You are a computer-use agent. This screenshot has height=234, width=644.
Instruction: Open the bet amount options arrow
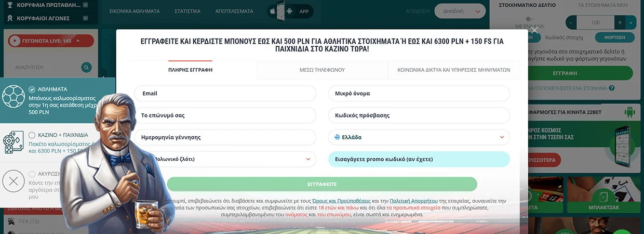(631, 22)
